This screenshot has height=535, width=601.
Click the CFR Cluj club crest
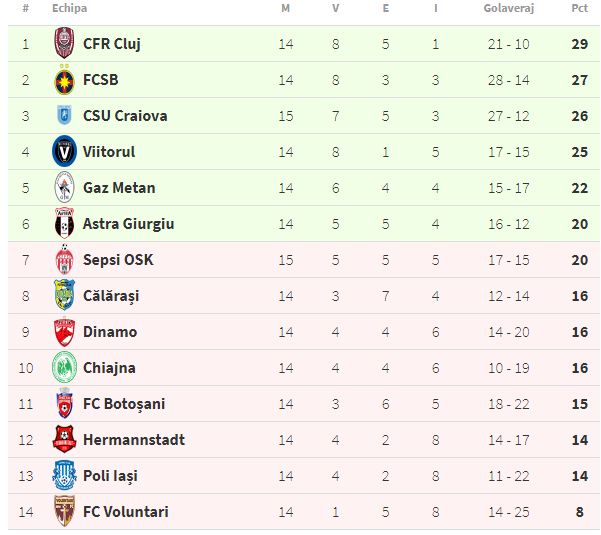[x=64, y=43]
